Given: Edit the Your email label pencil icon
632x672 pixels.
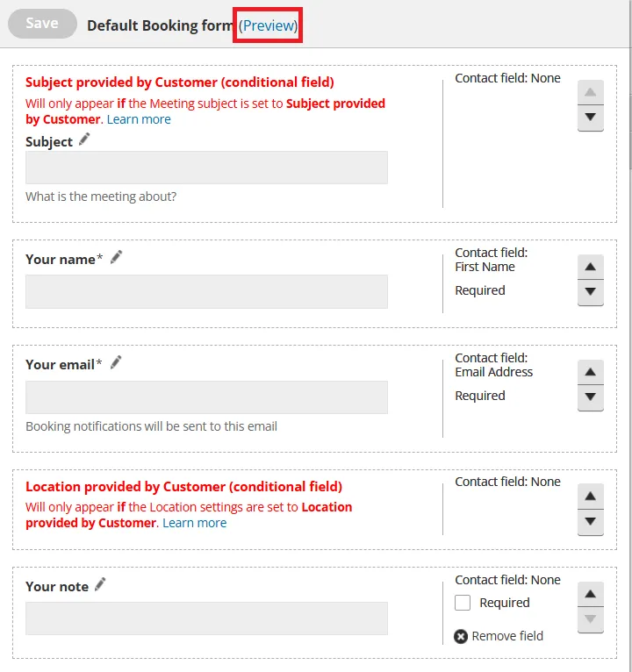Looking at the screenshot, I should [x=116, y=362].
